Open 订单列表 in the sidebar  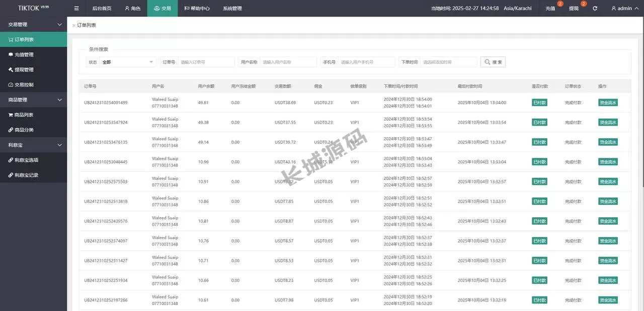coord(33,39)
